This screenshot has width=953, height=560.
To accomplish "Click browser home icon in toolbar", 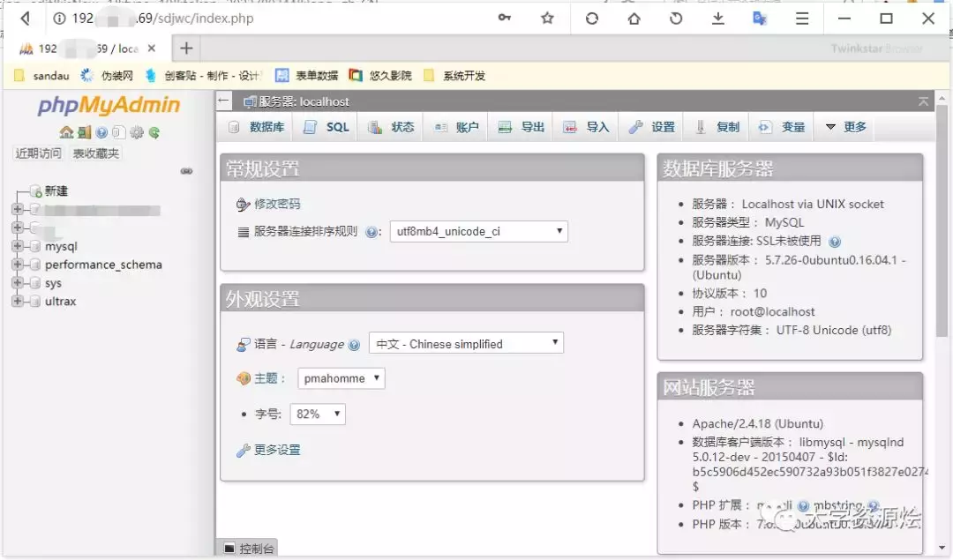I will (x=634, y=19).
